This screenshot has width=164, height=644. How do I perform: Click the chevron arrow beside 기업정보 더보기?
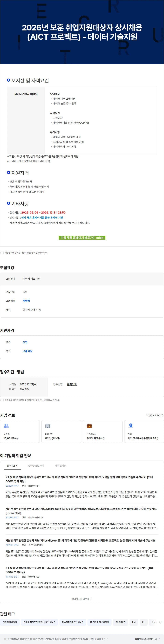(x=163, y=415)
